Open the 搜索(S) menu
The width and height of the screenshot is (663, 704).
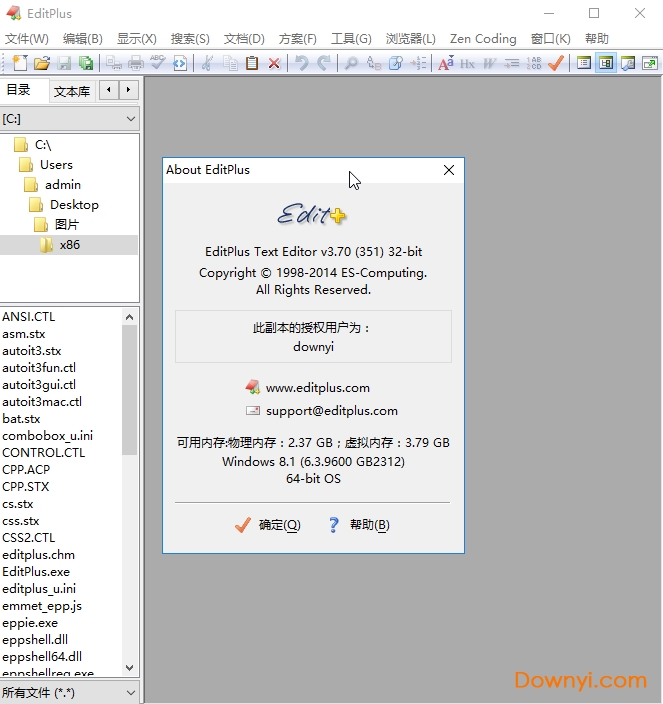190,39
